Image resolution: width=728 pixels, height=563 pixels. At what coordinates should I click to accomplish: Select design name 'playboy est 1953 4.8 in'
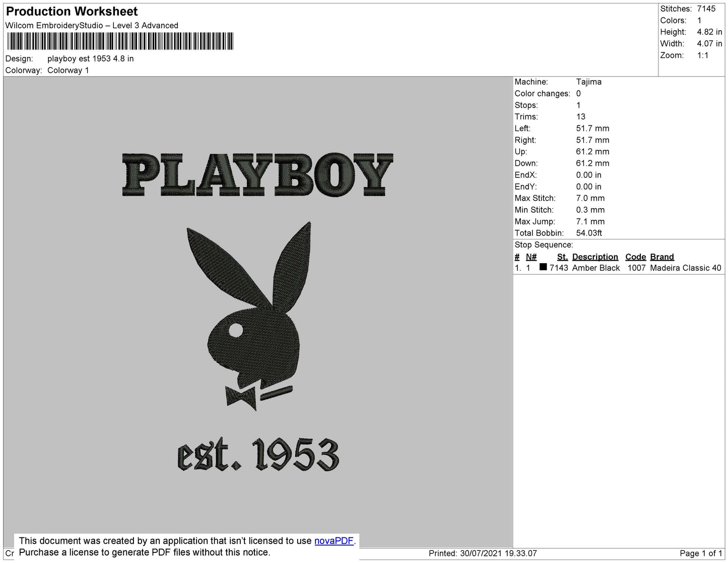(91, 58)
